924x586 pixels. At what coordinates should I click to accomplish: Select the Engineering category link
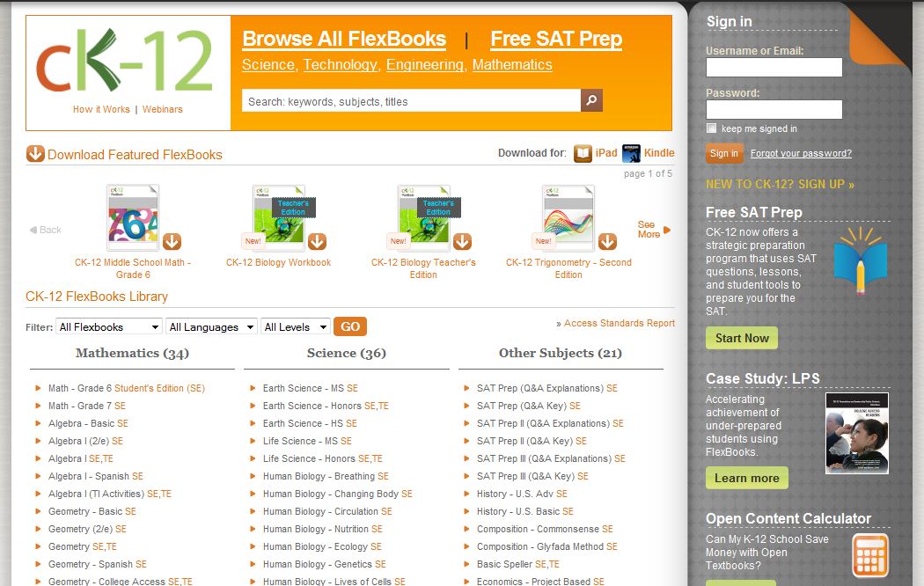pyautogui.click(x=425, y=65)
